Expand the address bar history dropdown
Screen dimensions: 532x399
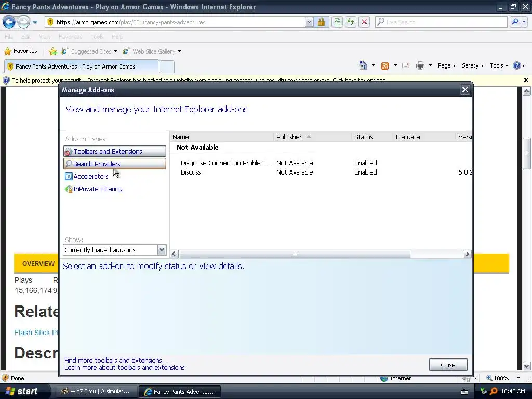[309, 22]
